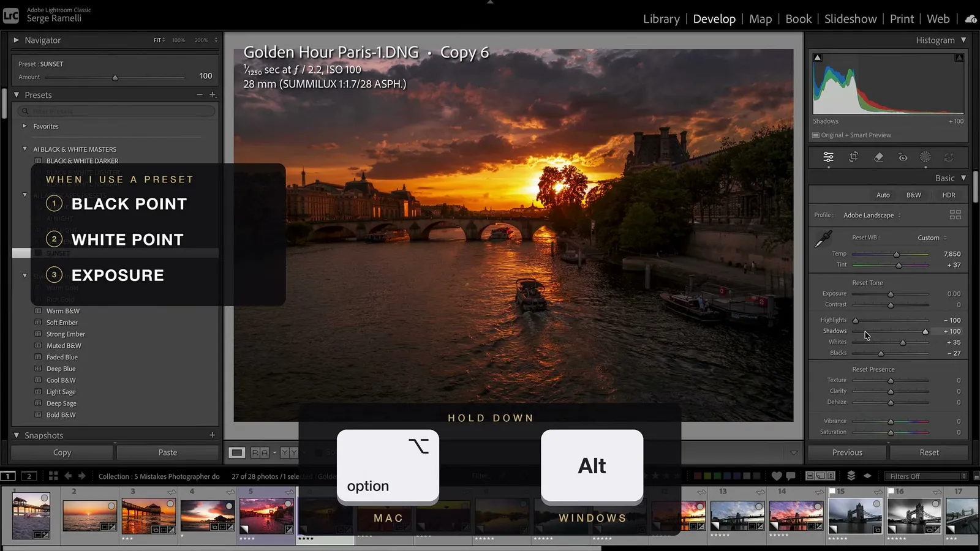Open the Print module
The height and width of the screenshot is (551, 980).
click(902, 19)
